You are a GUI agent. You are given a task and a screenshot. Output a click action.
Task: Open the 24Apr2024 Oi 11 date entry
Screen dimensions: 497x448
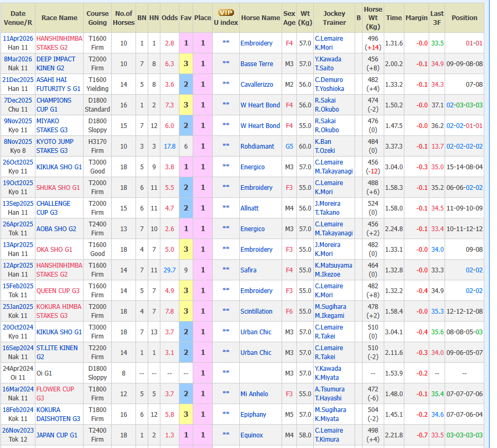pos(18,372)
